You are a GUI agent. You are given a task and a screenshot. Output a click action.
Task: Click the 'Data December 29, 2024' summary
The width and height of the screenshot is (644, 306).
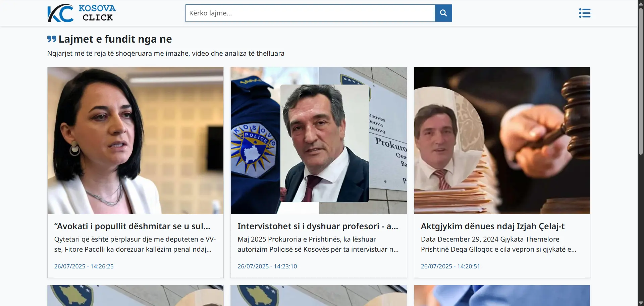(498, 244)
